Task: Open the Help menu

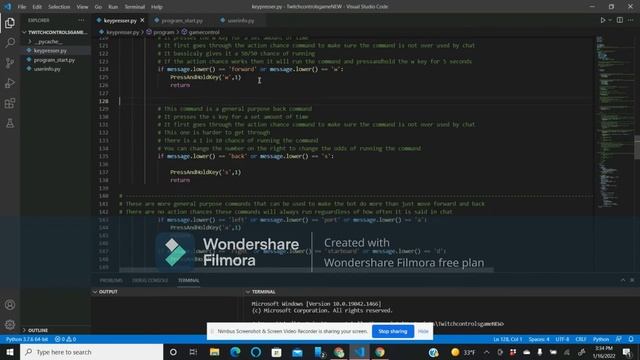Action: pos(157,7)
